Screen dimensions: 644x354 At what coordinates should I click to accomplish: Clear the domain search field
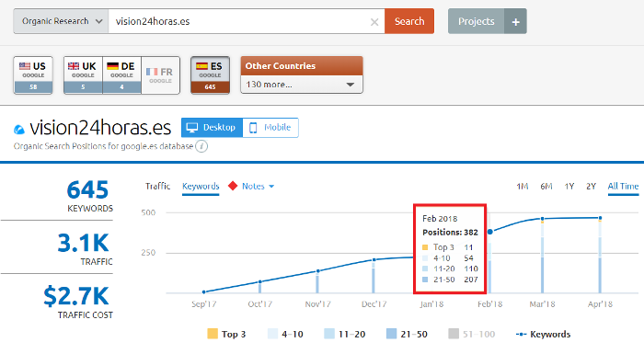pyautogui.click(x=374, y=22)
